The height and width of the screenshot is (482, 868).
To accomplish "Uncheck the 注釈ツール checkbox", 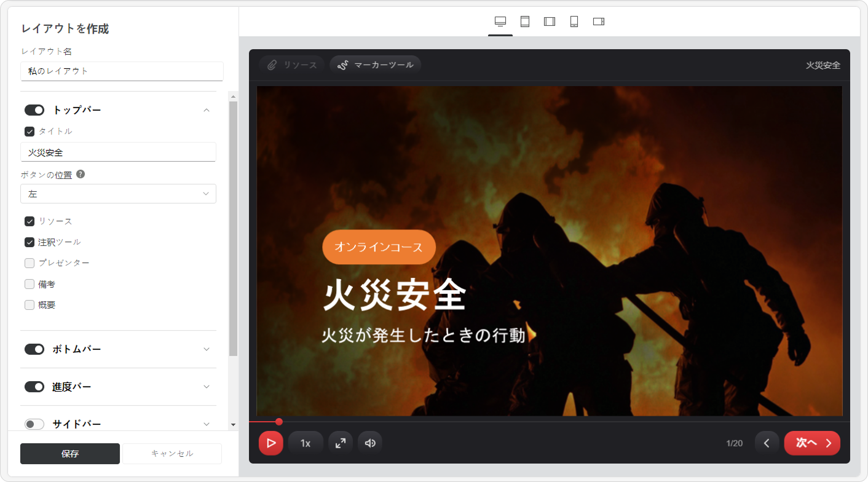I will (30, 242).
